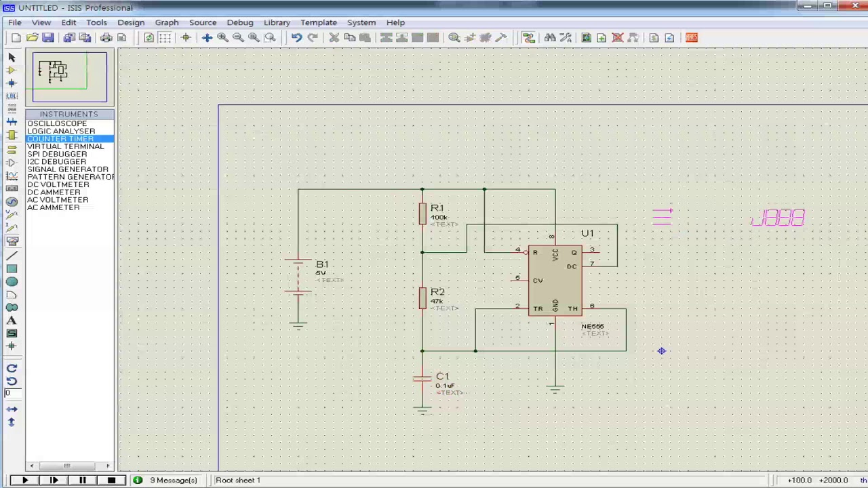Image resolution: width=868 pixels, height=488 pixels.
Task: Zoom out of the schematic
Action: tap(238, 38)
